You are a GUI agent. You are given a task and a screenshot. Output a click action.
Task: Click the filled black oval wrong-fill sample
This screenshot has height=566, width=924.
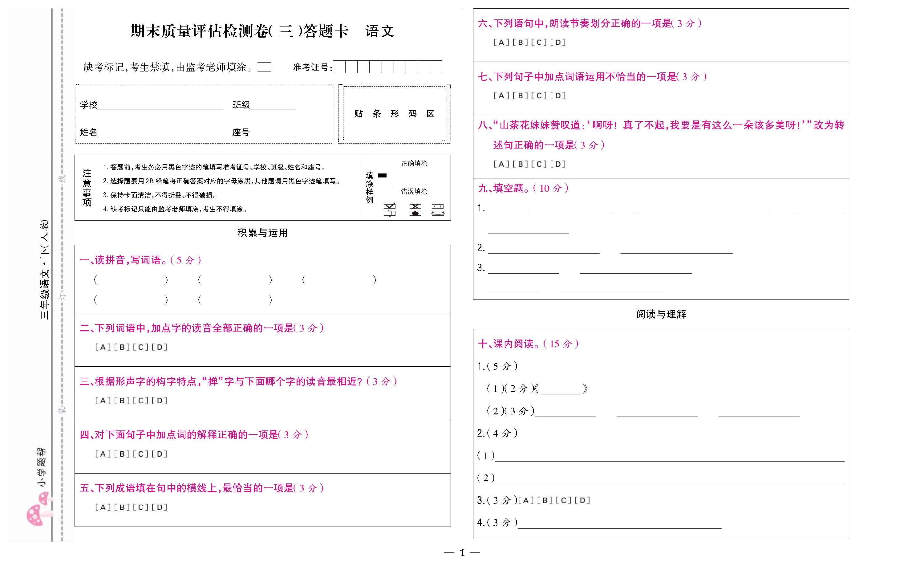click(415, 214)
